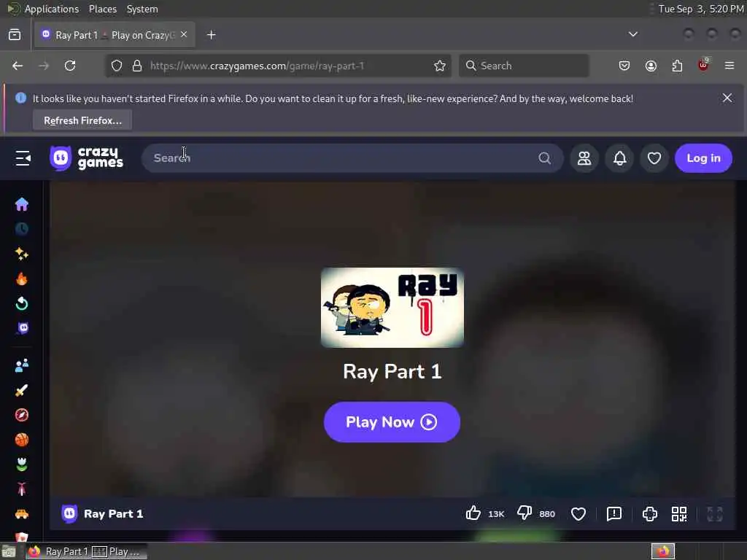
Task: Click the magnifier in the site search bar
Action: [544, 158]
